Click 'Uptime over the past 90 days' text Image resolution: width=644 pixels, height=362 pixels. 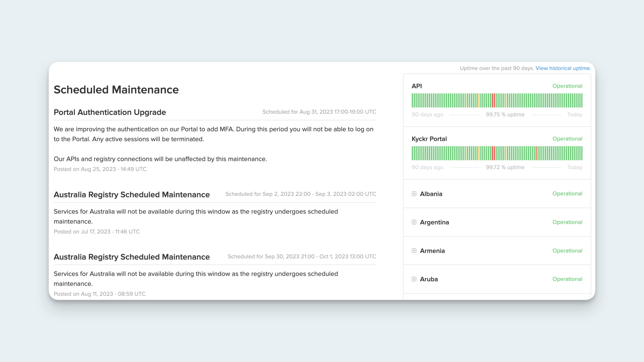(x=497, y=68)
